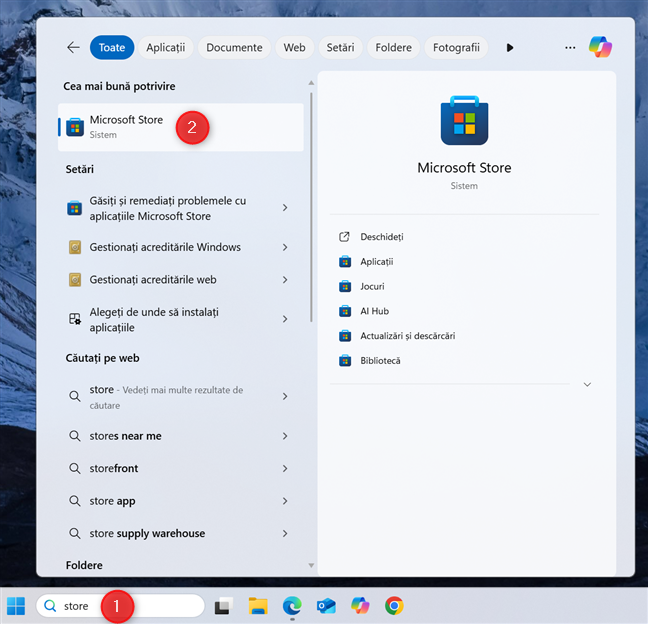Open Outlook from the taskbar
Screen dimensions: 648x624
point(326,605)
